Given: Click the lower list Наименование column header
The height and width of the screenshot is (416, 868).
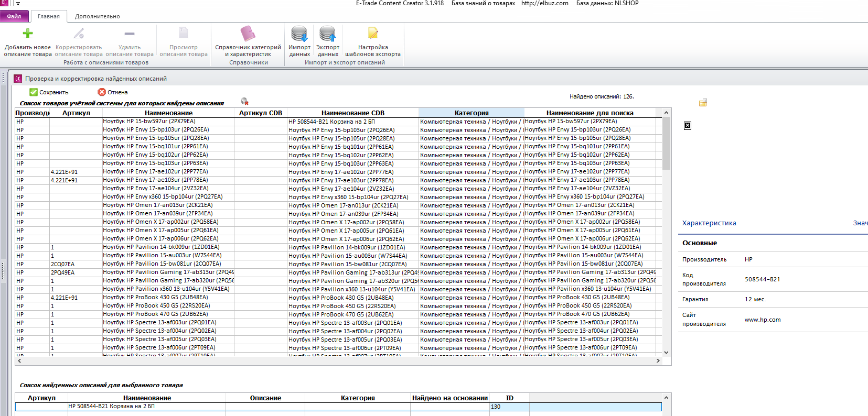Looking at the screenshot, I should [x=147, y=398].
